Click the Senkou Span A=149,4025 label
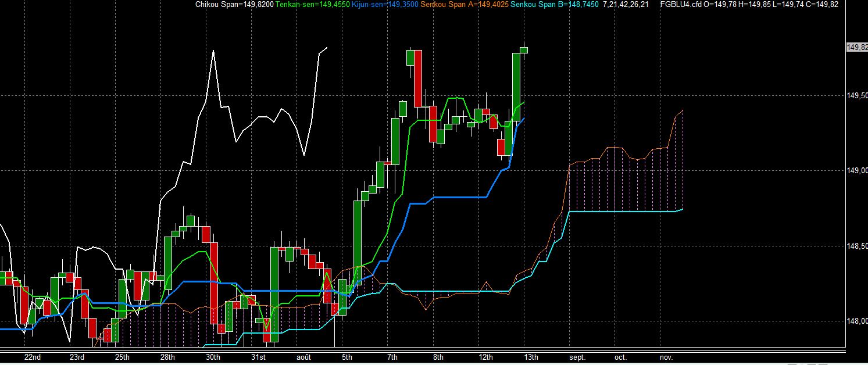 (x=464, y=5)
